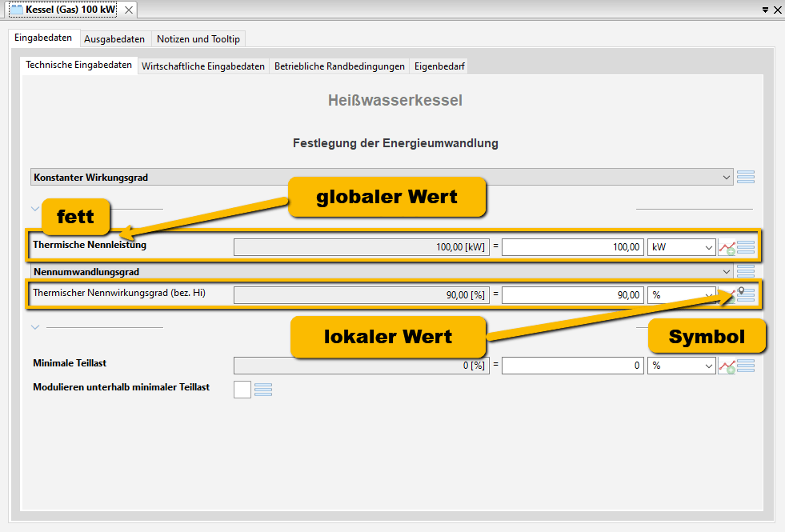The width and height of the screenshot is (785, 532).
Task: Click list icon next to Modulieren checkbox
Action: click(x=263, y=390)
